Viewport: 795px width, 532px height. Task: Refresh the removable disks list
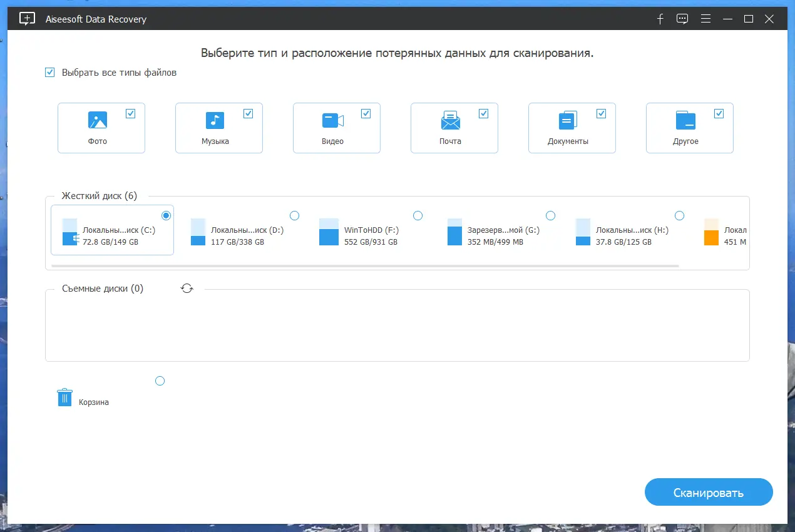(x=187, y=288)
